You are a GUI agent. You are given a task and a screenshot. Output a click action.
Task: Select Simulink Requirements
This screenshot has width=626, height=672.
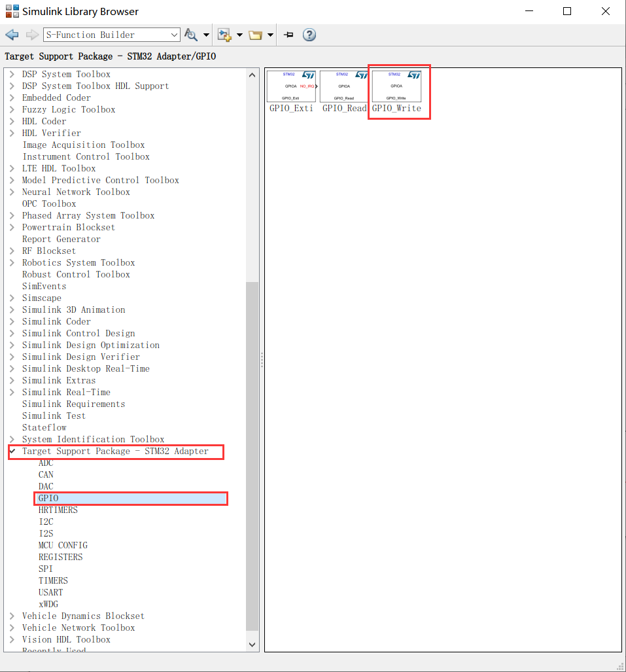pyautogui.click(x=74, y=404)
